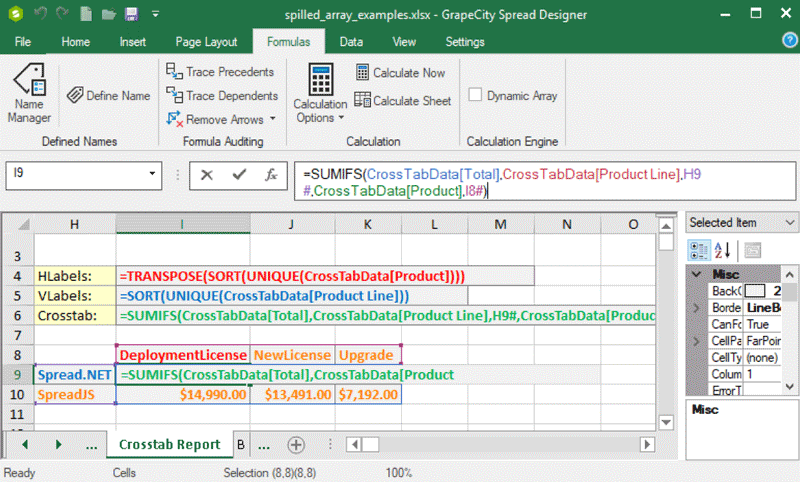This screenshot has height=482, width=800.
Task: Click the Trace Dependents icon
Action: click(172, 96)
